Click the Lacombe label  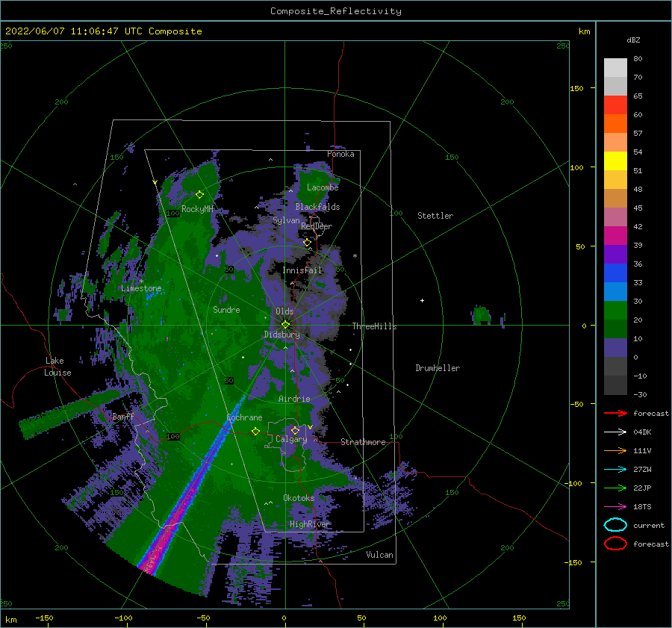[323, 187]
